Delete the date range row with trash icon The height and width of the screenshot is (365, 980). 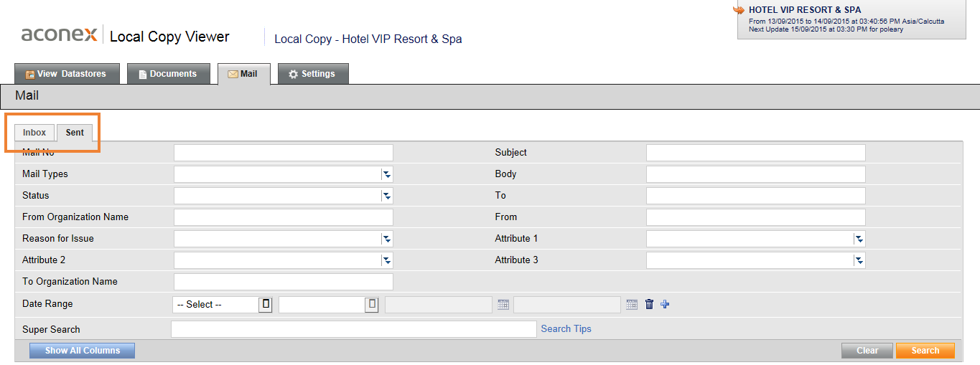[x=649, y=304]
